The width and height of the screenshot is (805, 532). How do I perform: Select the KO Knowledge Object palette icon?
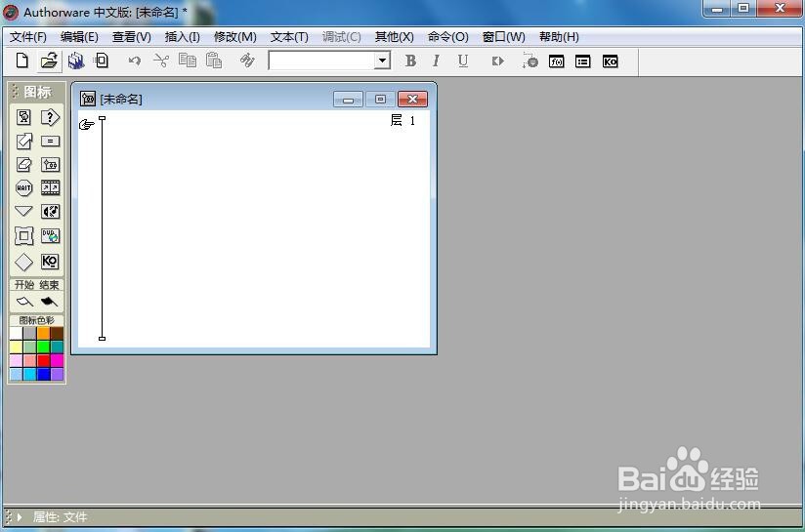(50, 262)
